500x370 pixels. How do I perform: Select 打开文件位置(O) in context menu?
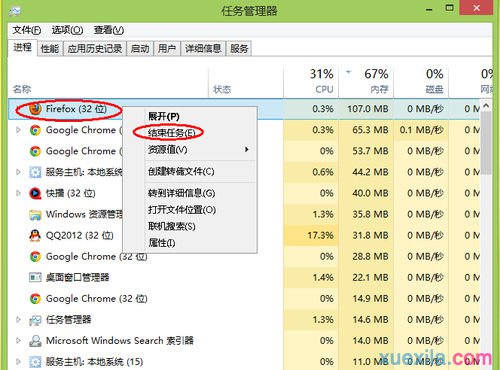click(x=182, y=210)
